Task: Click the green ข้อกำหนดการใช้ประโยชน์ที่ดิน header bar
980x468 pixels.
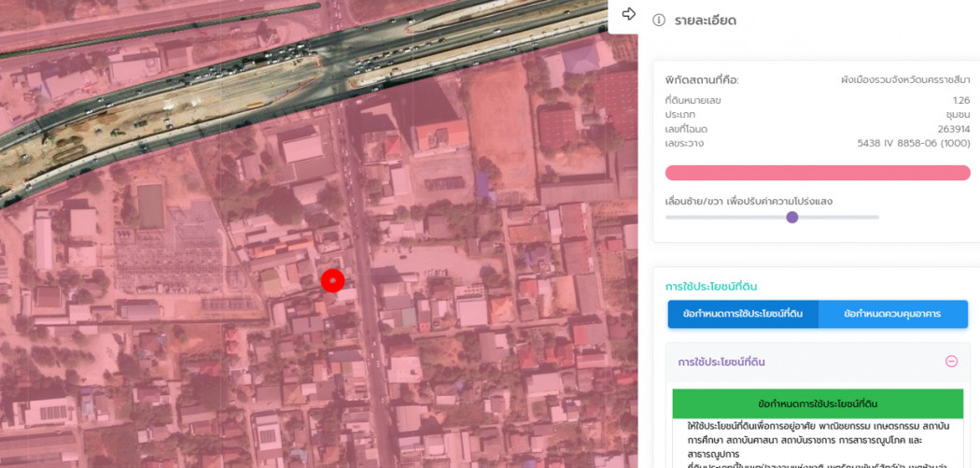Action: [x=817, y=404]
